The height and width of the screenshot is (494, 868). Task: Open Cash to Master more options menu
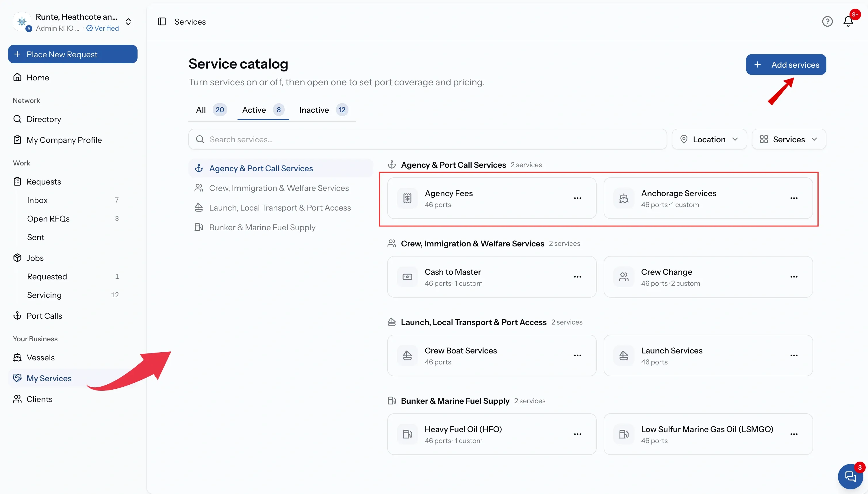[x=578, y=277]
